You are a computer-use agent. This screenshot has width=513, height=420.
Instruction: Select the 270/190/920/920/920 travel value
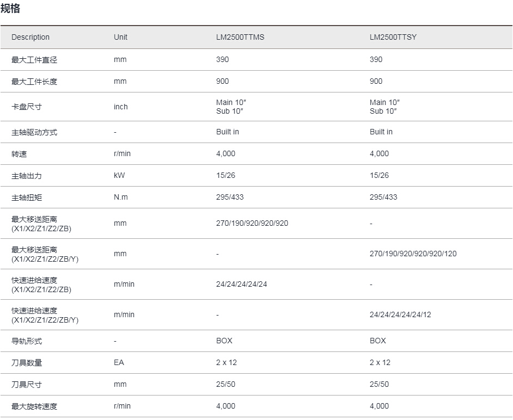point(252,223)
